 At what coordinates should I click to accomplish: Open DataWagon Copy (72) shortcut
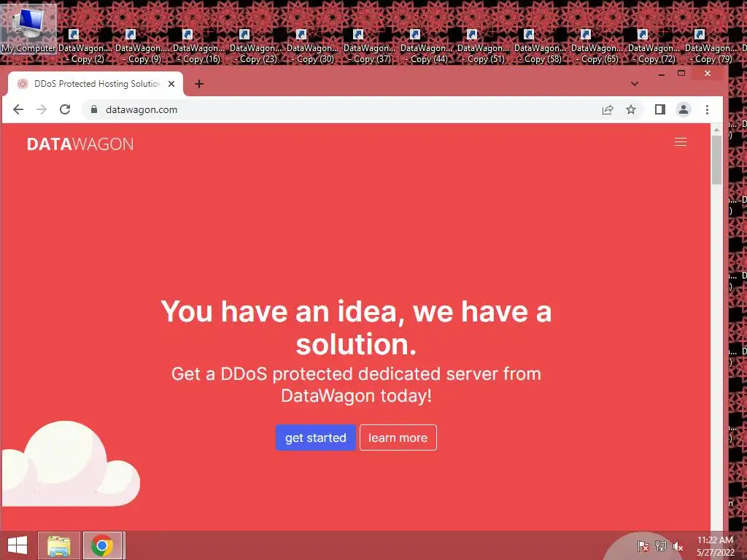click(x=654, y=47)
